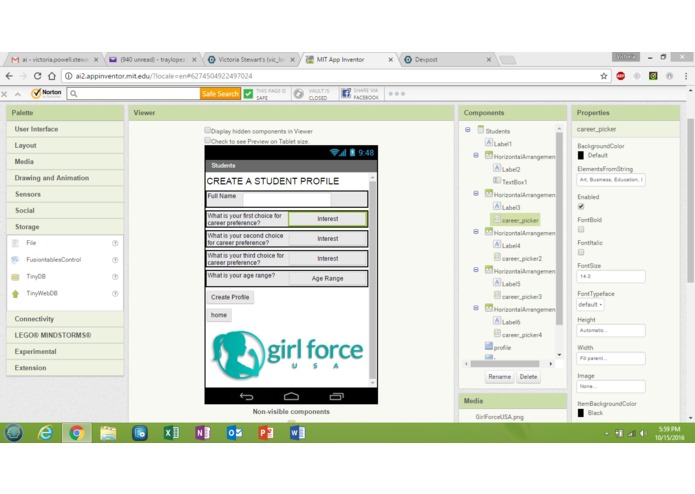Viewport: 695px width, 494px height.
Task: Click ElementsFromString property field
Action: tap(611, 180)
